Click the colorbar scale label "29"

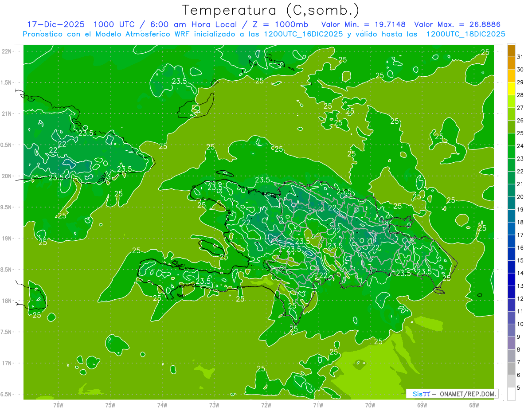[520, 82]
